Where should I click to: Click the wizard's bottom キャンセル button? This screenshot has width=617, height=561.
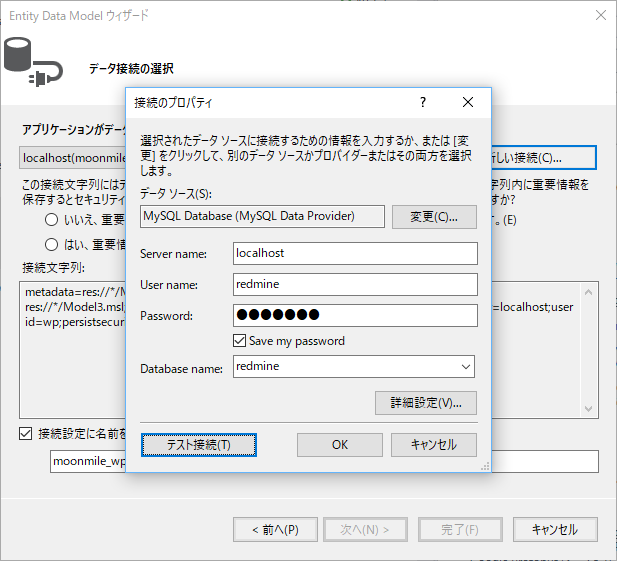point(554,529)
